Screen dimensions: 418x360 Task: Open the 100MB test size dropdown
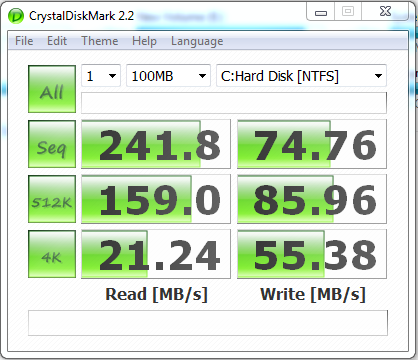coord(168,76)
